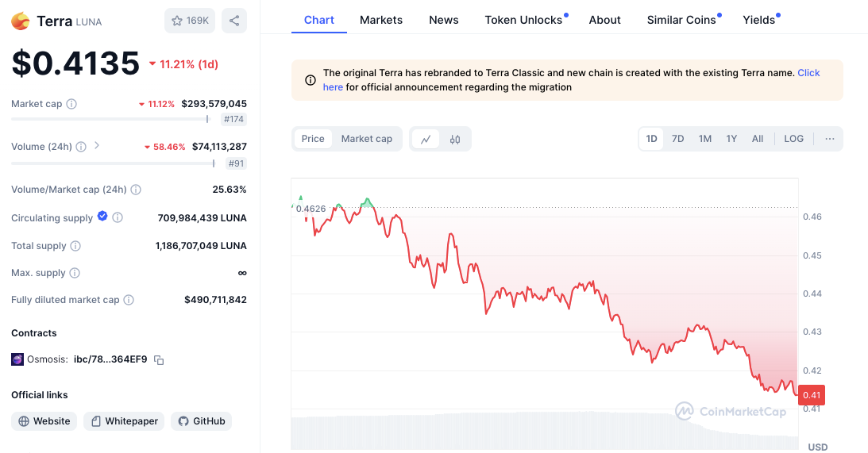Click the $74,113,287 volume value
Image resolution: width=868 pixels, height=453 pixels.
pos(219,147)
